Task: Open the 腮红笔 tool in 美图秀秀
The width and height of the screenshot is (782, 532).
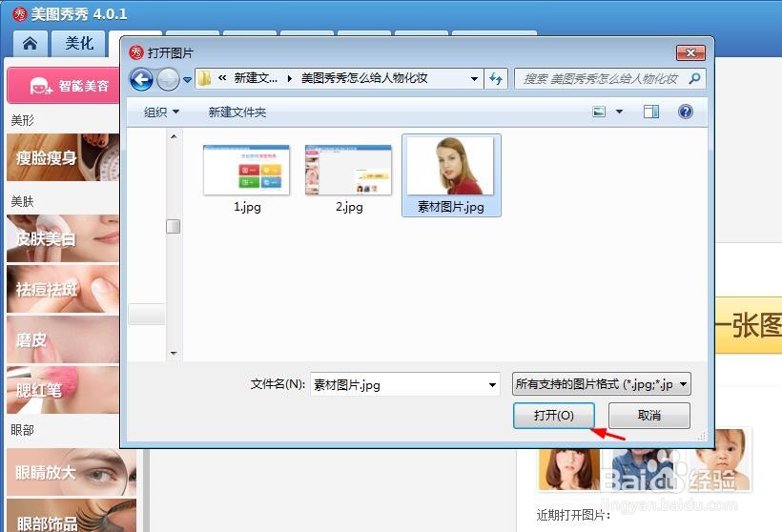Action: pyautogui.click(x=63, y=389)
